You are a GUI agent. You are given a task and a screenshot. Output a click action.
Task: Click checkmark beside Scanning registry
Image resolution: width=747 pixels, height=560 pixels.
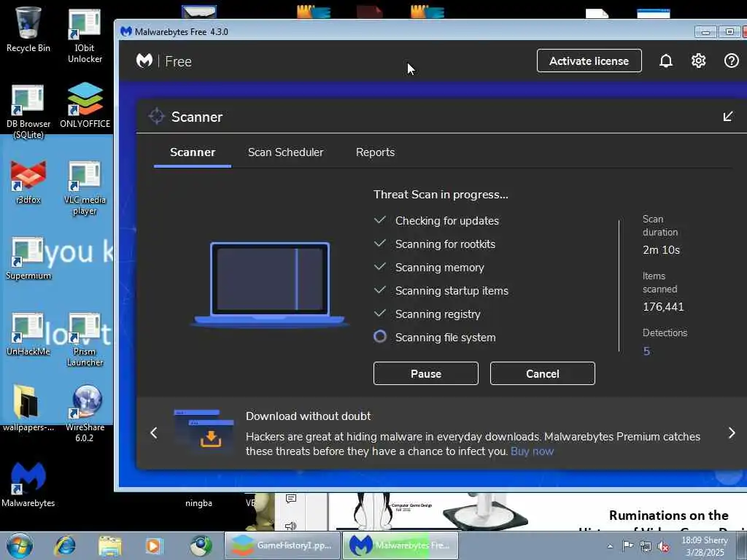[x=379, y=314]
